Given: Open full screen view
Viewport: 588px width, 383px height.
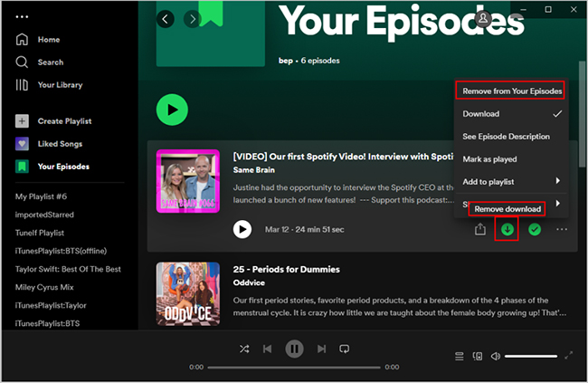Looking at the screenshot, I should 568,355.
